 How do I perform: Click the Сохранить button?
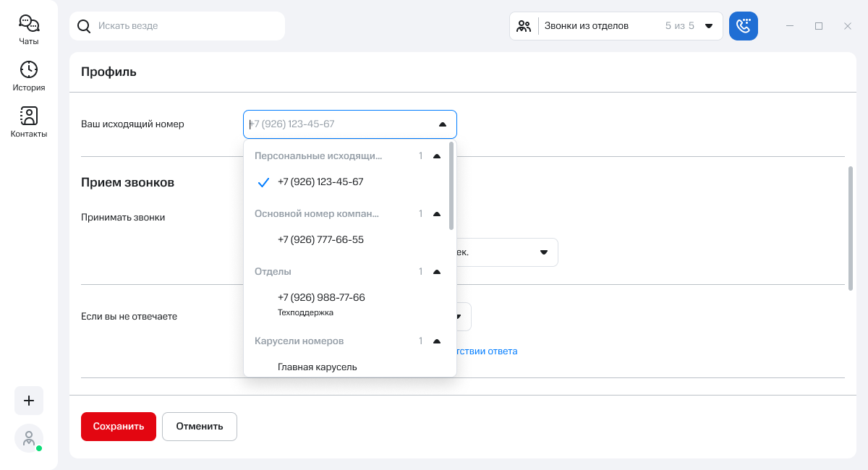(x=119, y=427)
